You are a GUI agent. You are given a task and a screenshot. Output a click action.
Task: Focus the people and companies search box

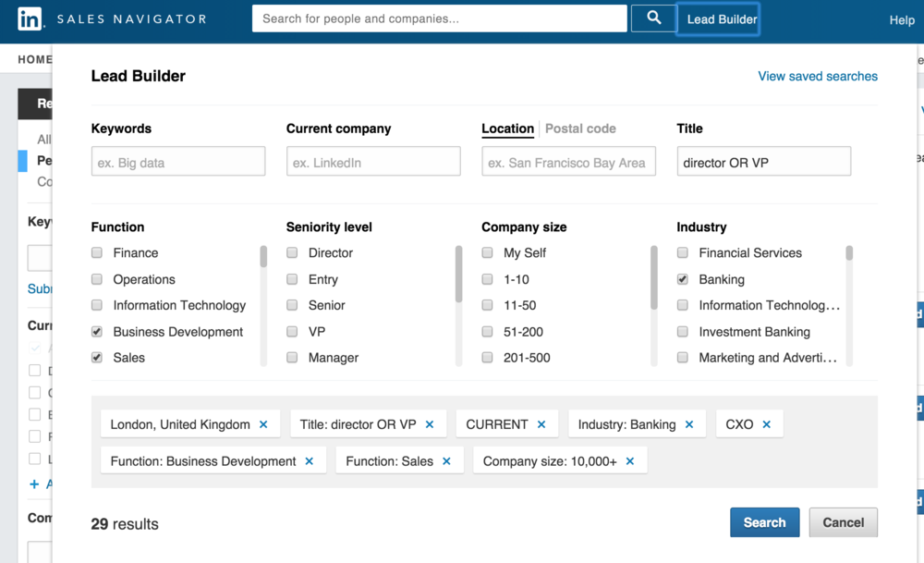(440, 18)
